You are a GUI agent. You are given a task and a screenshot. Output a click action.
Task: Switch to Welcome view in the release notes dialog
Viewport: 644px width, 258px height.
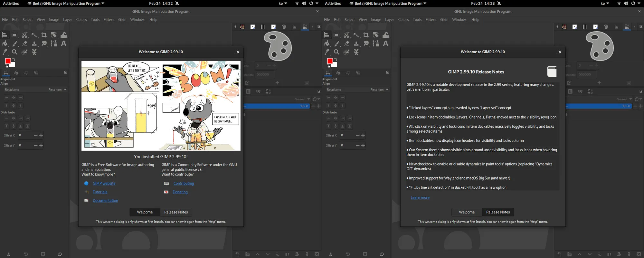coord(467,212)
